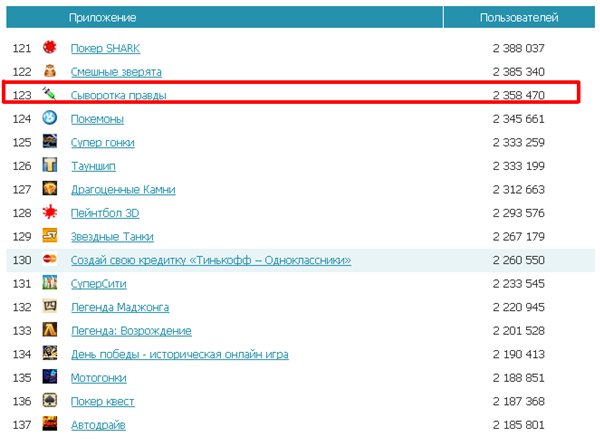Click rank number 134
The image size is (600, 439).
(22, 354)
